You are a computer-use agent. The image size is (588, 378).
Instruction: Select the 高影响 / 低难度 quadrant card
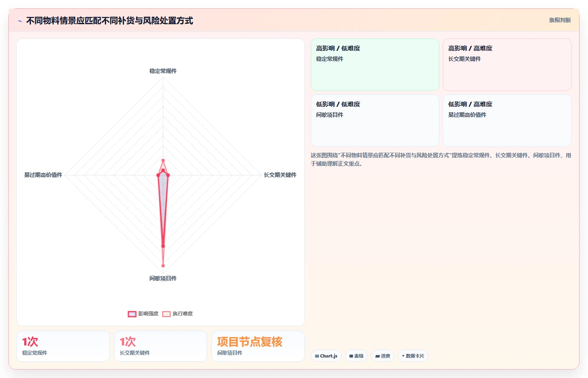point(375,65)
